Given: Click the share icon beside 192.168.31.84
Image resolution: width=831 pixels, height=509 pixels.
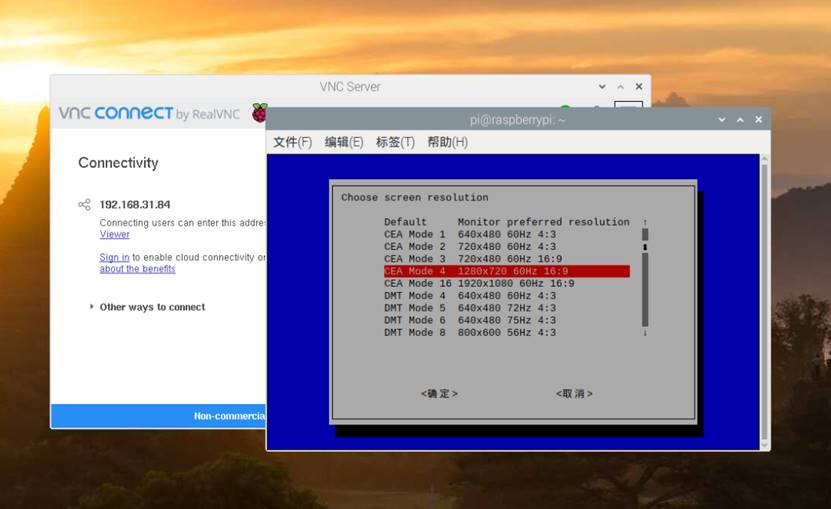Looking at the screenshot, I should (84, 205).
